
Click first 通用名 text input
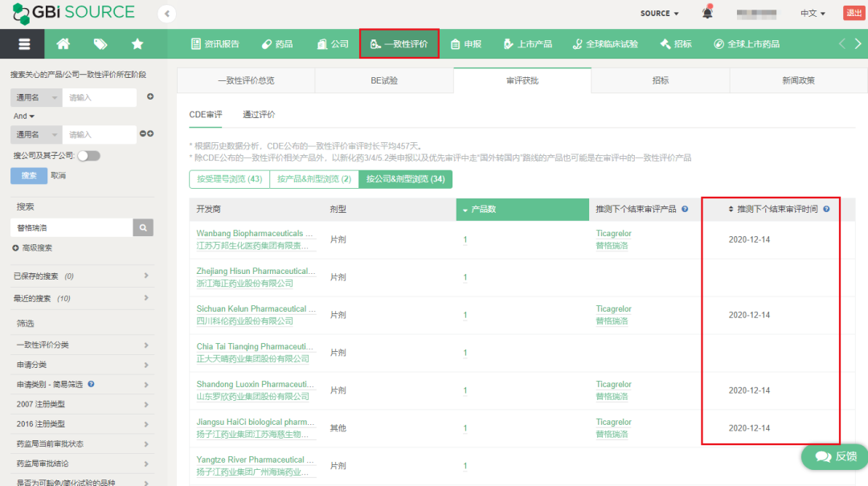click(x=100, y=97)
